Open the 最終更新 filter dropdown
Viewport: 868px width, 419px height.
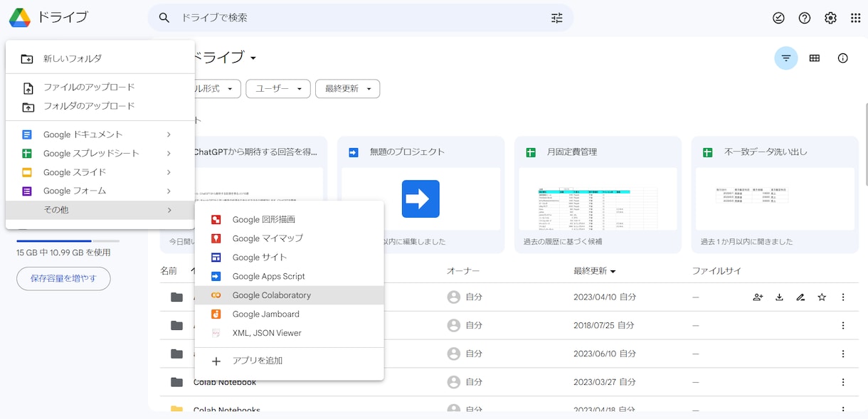[x=348, y=89]
